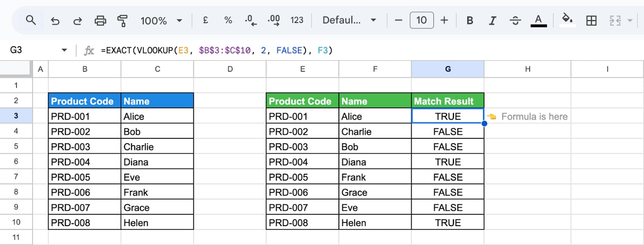The height and width of the screenshot is (245, 644).
Task: Select cell containing Bob in column C
Action: point(157,131)
